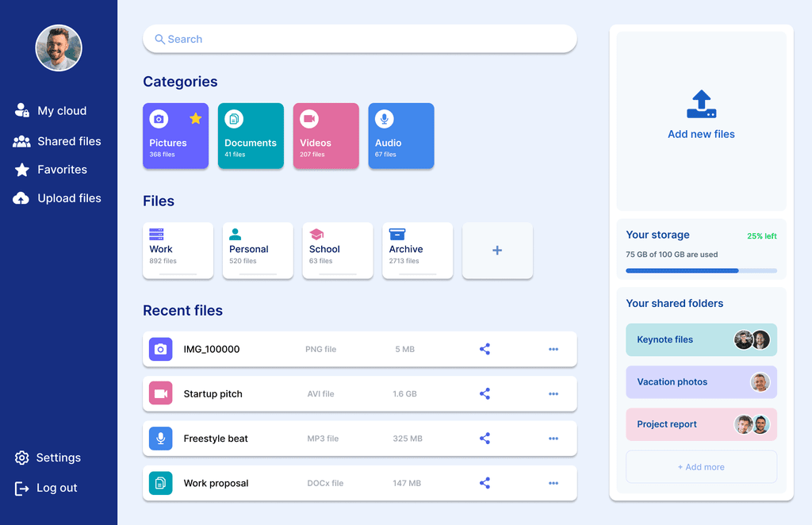Open the Project report shared folder
This screenshot has width=812, height=525.
pos(701,424)
